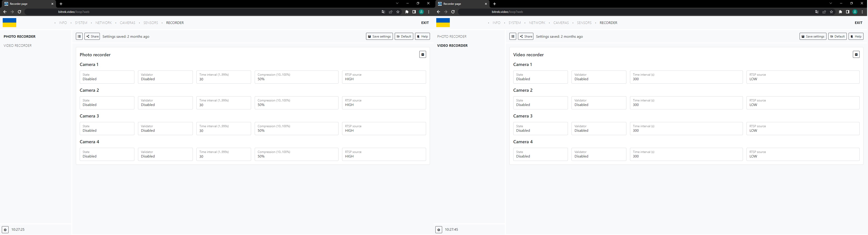Click Video recorder Camera 1 Time interval field
Viewport: 868px width, 235px height.
click(686, 77)
